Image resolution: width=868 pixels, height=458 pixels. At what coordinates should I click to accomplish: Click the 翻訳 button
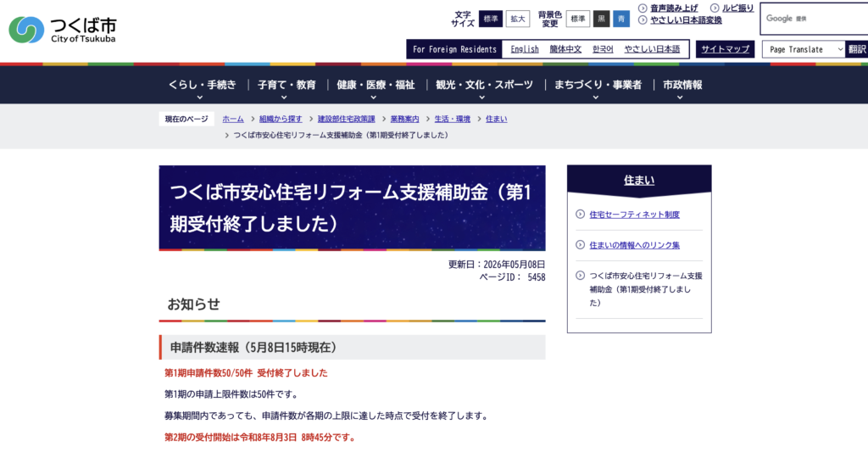[x=857, y=49]
